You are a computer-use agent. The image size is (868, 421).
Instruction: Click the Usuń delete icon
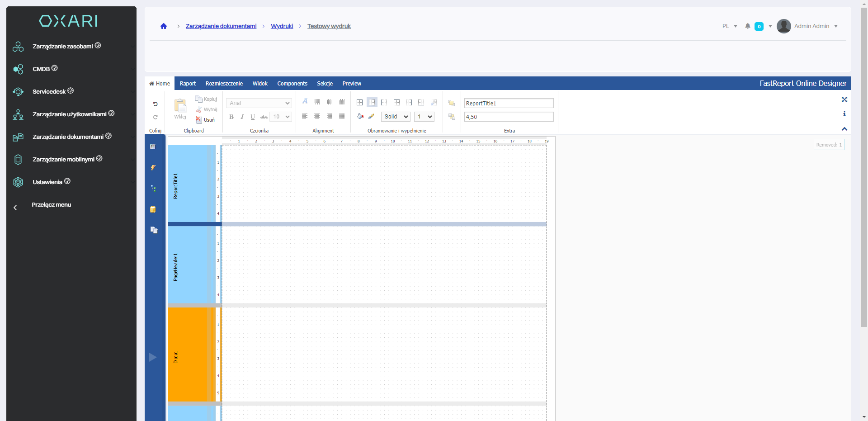[199, 120]
